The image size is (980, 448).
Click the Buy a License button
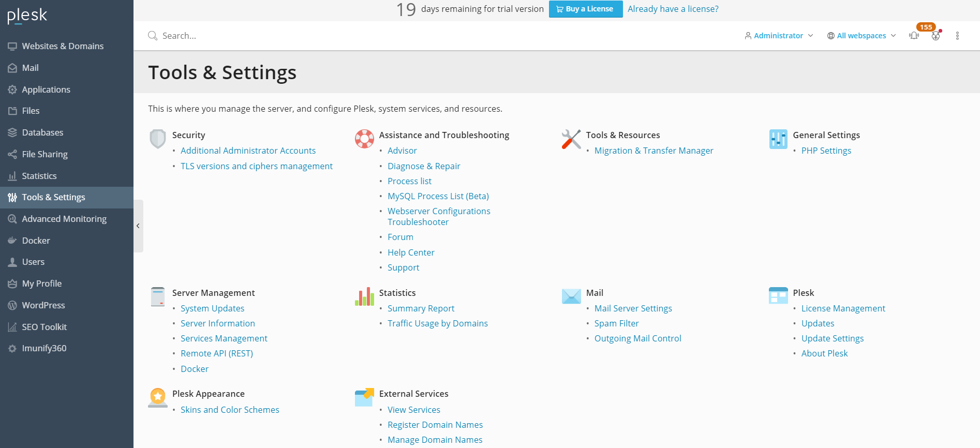(586, 9)
